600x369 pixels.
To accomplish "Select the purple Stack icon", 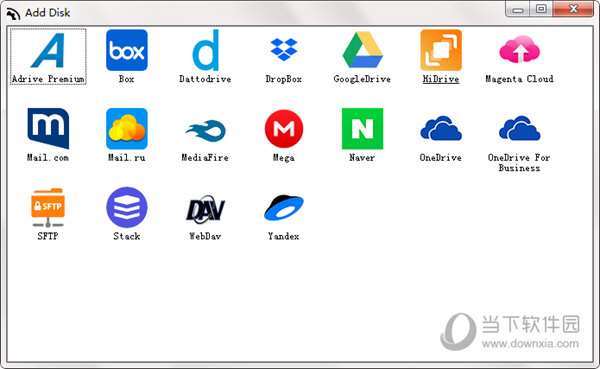I will [127, 207].
